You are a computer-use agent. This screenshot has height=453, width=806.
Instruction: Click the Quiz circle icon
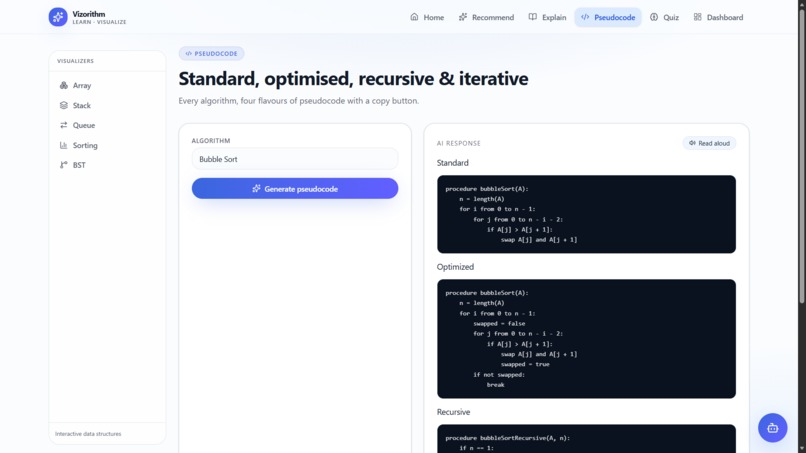[x=654, y=17]
